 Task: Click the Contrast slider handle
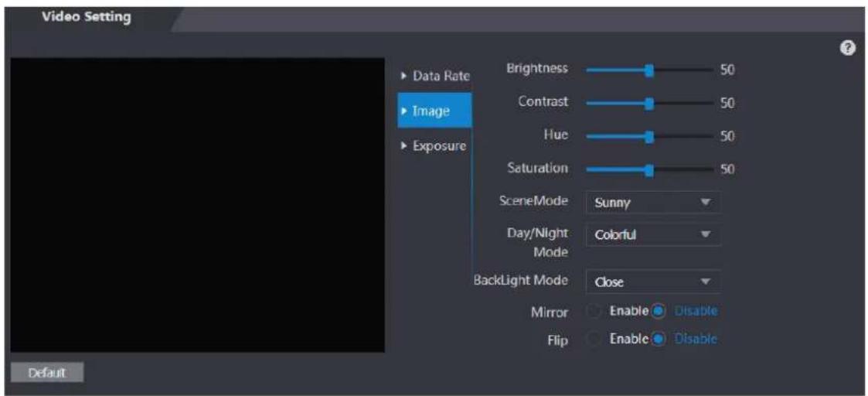tap(650, 103)
